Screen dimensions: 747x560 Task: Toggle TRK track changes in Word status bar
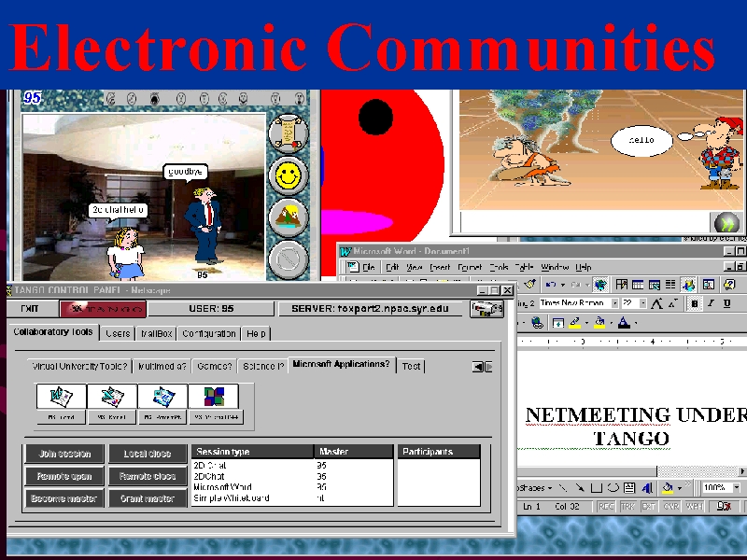tap(627, 507)
